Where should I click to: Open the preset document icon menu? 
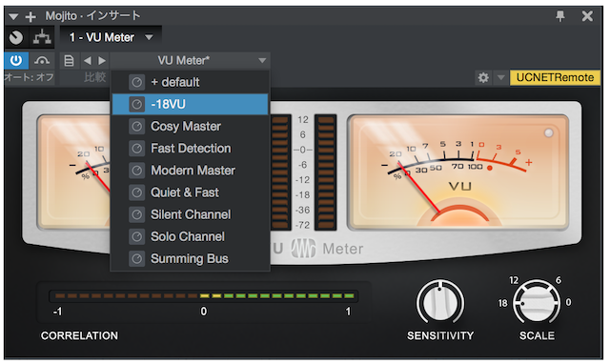69,61
